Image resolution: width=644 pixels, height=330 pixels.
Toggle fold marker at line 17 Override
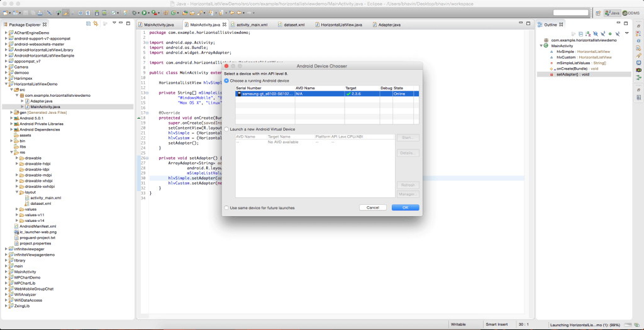[x=146, y=113]
